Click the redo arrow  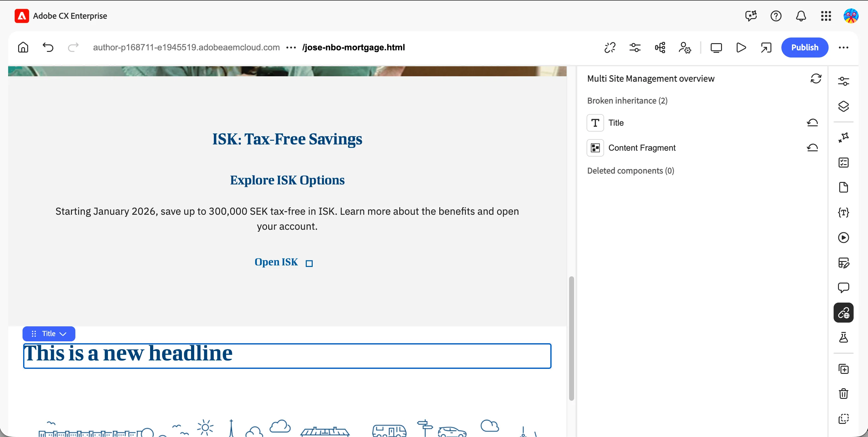[x=73, y=47]
